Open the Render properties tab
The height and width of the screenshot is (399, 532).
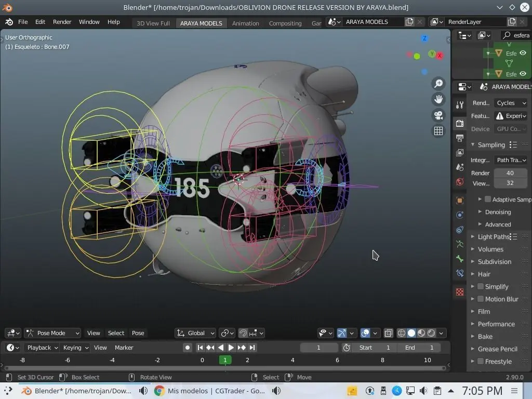pos(460,123)
